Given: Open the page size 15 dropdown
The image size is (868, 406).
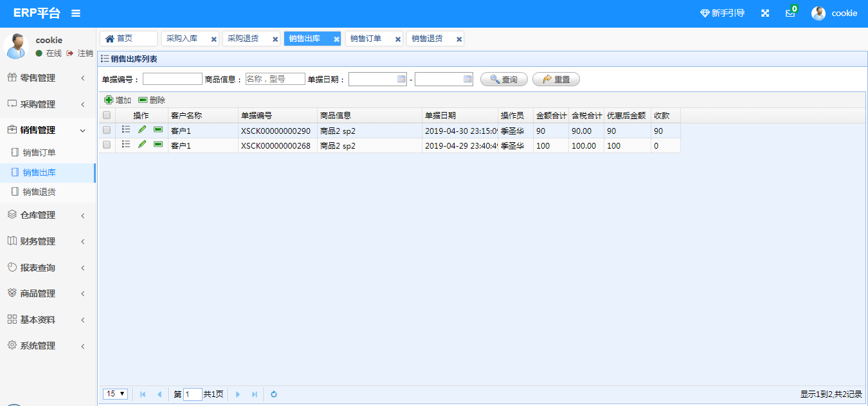Looking at the screenshot, I should pyautogui.click(x=116, y=394).
